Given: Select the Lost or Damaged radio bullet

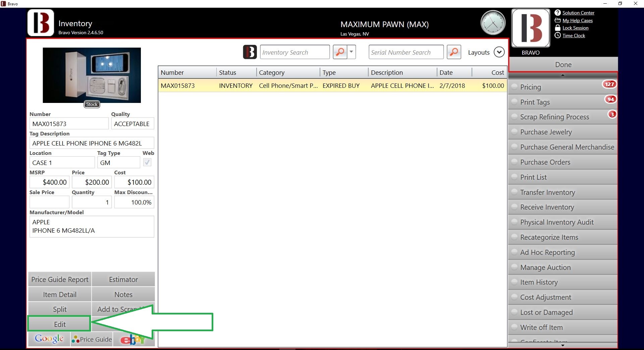Looking at the screenshot, I should click(514, 312).
